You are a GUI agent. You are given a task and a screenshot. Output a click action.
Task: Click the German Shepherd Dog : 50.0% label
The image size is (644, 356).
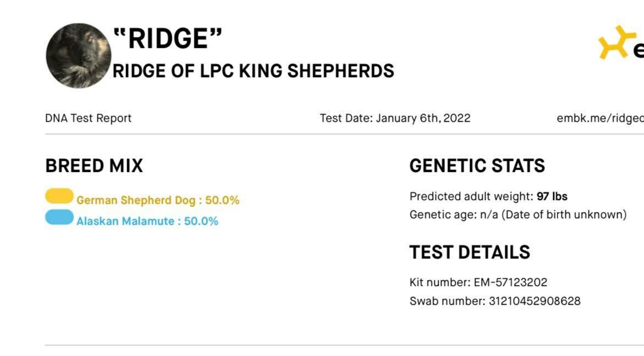coord(158,200)
